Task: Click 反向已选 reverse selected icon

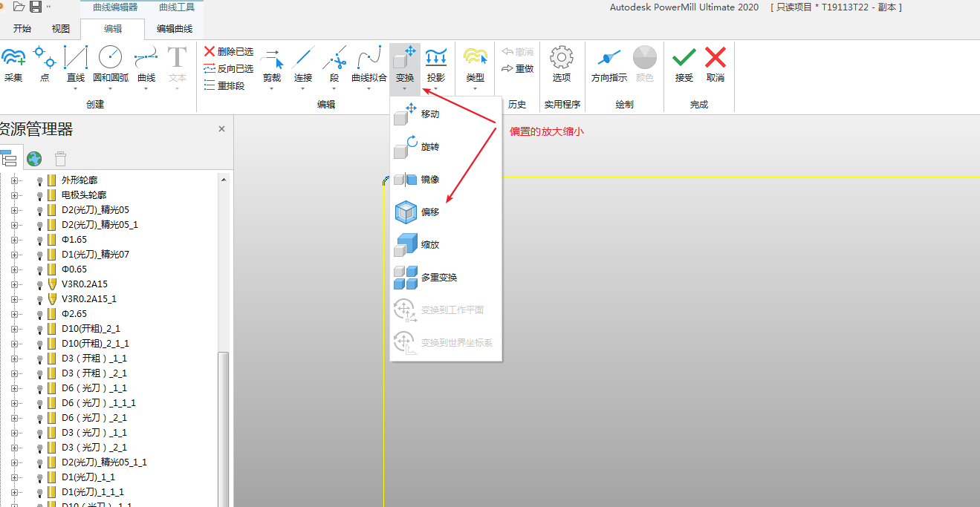Action: click(210, 69)
